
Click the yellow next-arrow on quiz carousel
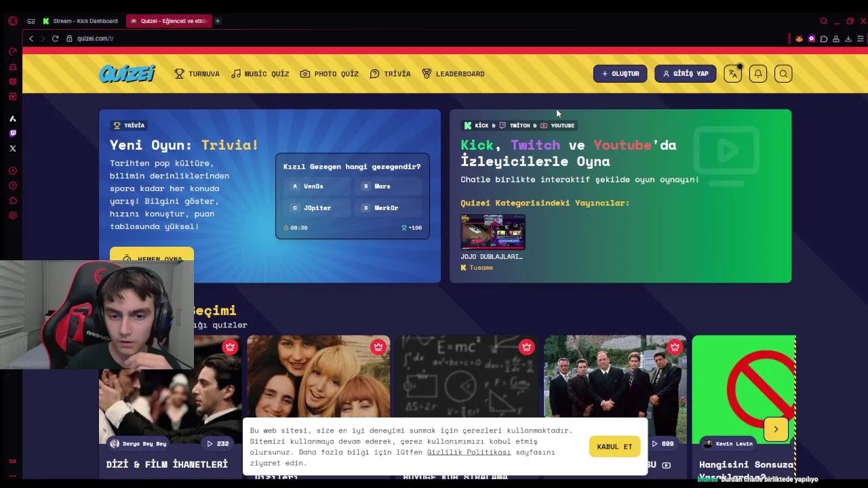click(776, 429)
